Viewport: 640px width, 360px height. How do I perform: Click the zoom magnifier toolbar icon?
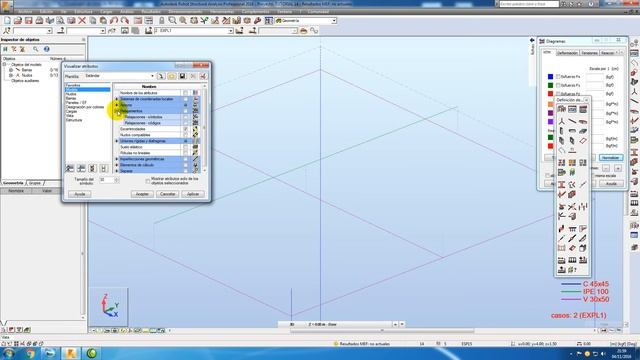[172, 20]
